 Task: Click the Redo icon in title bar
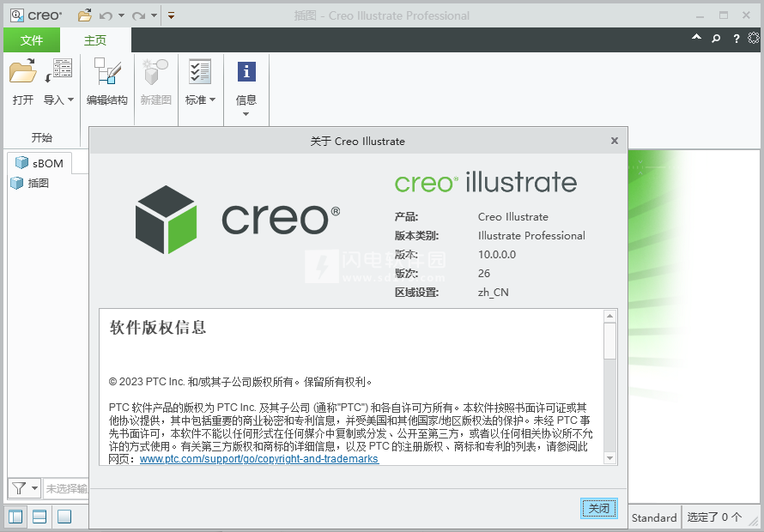pos(138,15)
